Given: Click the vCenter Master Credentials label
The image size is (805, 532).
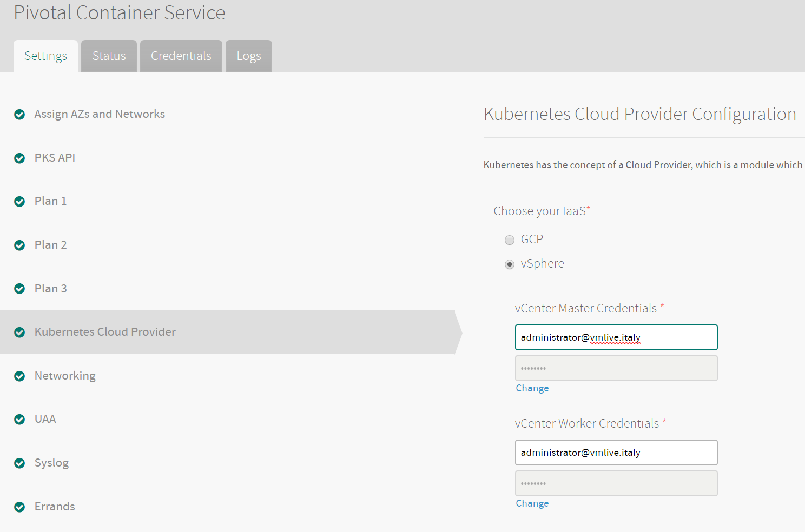Looking at the screenshot, I should click(586, 308).
